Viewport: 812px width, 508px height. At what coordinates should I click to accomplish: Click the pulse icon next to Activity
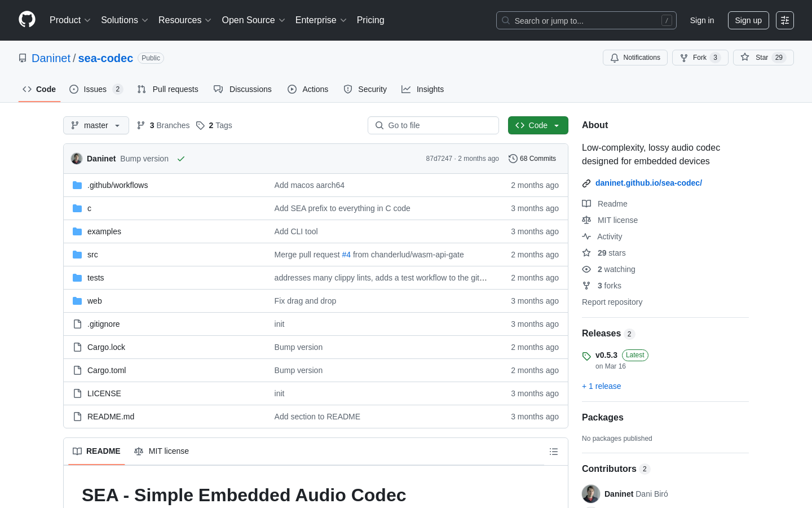click(586, 237)
